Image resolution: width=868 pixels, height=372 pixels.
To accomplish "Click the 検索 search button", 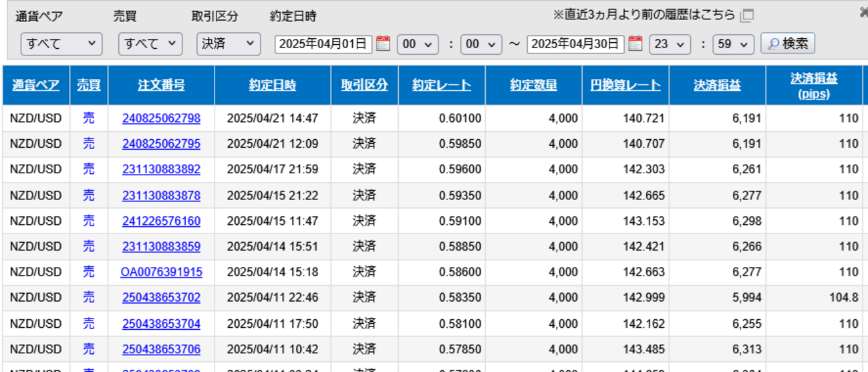I will point(788,44).
